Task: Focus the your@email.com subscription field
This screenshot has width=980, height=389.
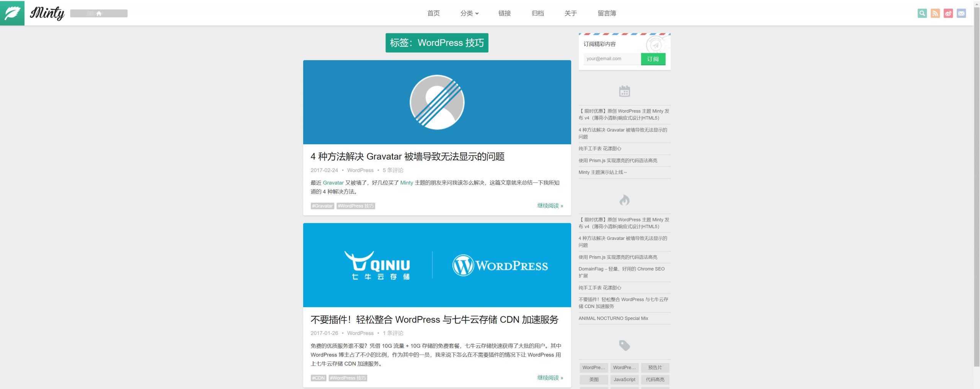Action: pos(612,59)
